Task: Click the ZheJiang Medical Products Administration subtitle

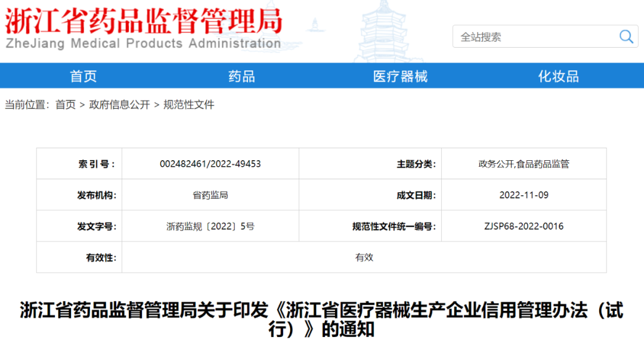Action: 143,43
